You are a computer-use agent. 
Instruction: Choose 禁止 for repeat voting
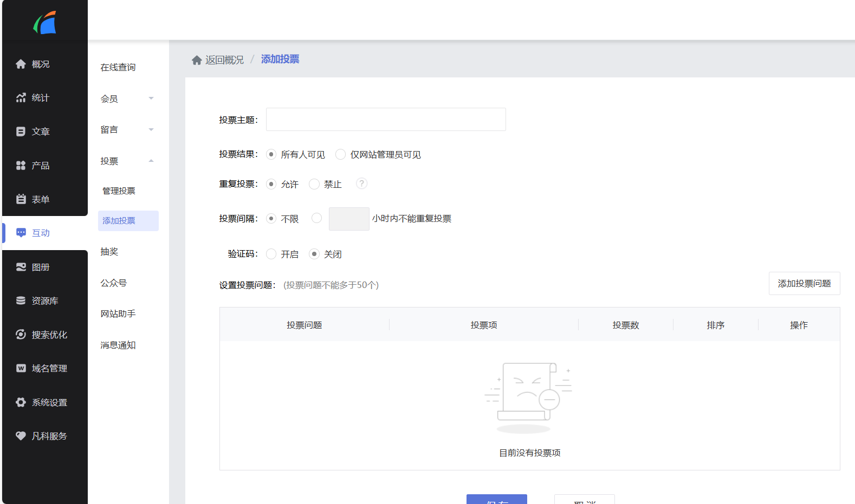314,185
